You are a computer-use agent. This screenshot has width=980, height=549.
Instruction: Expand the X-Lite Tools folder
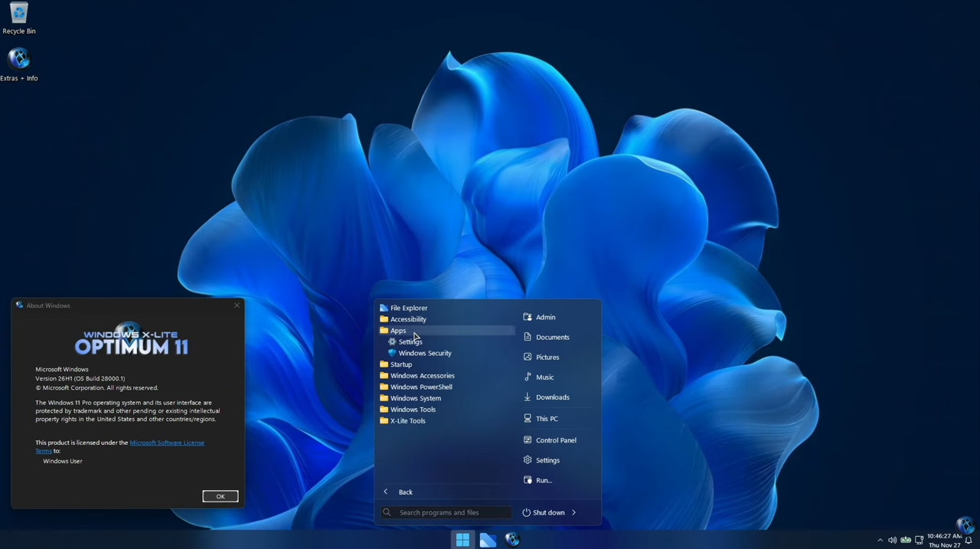[447, 420]
